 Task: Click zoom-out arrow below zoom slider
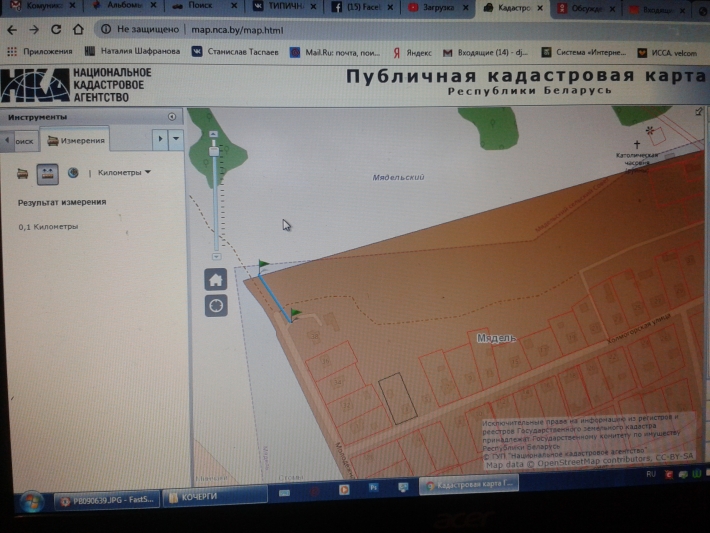(x=215, y=256)
